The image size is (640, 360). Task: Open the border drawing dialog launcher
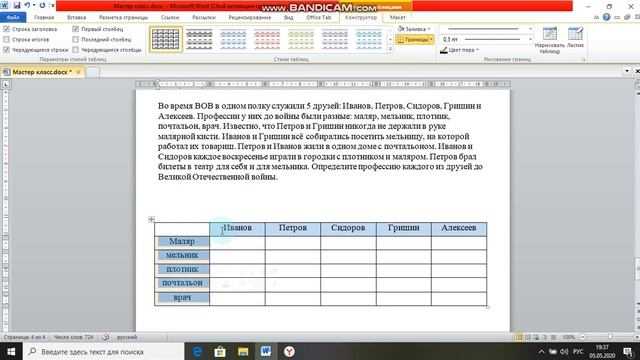click(583, 60)
